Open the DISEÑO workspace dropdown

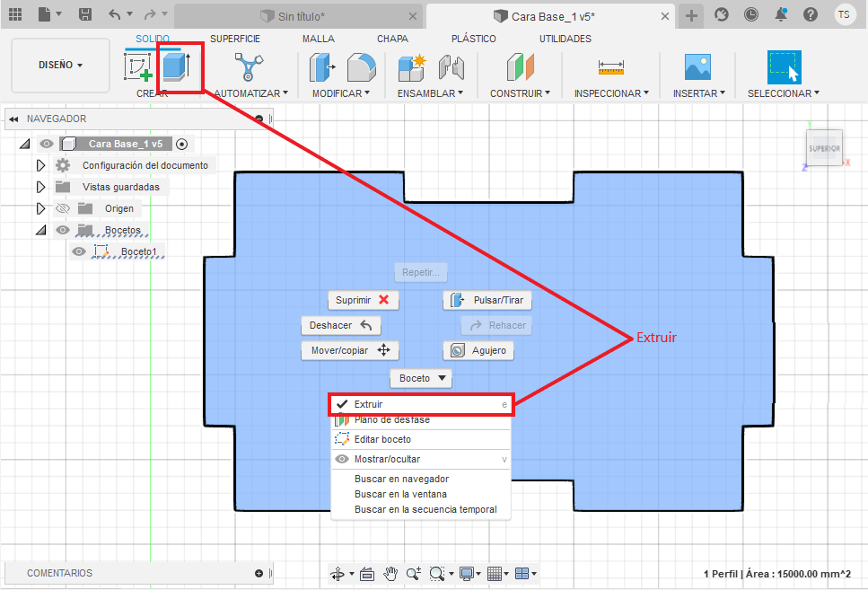pyautogui.click(x=60, y=65)
